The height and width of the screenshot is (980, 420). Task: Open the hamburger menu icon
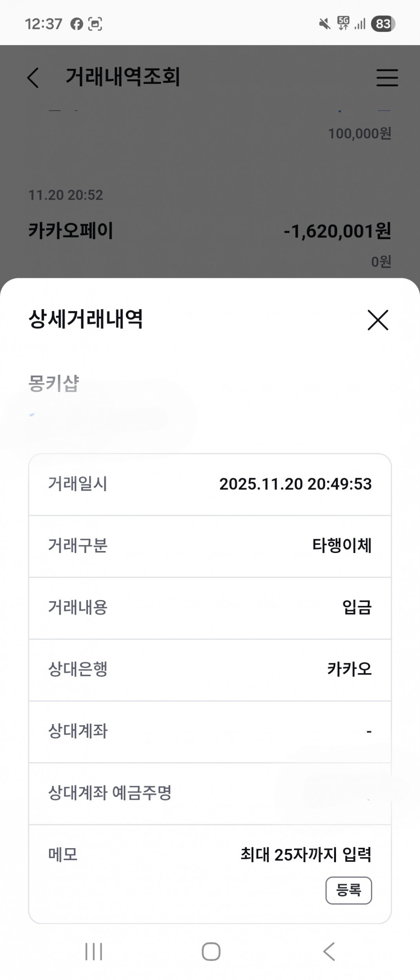tap(387, 77)
